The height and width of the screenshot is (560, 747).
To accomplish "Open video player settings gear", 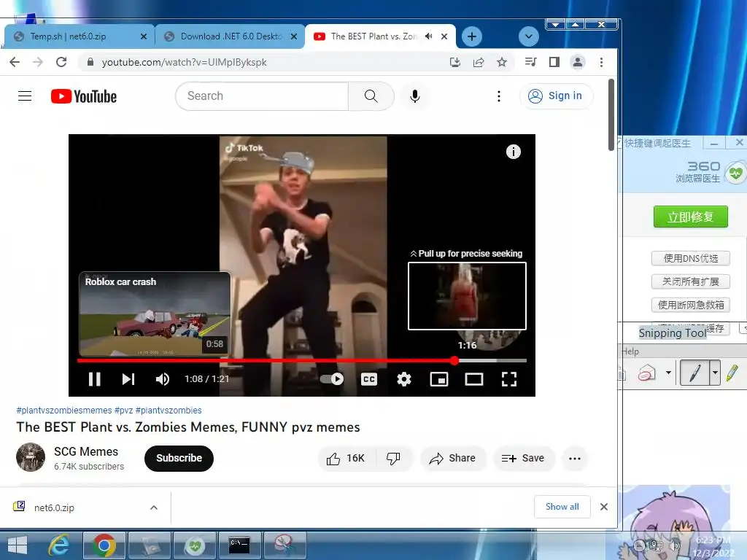I will click(404, 379).
